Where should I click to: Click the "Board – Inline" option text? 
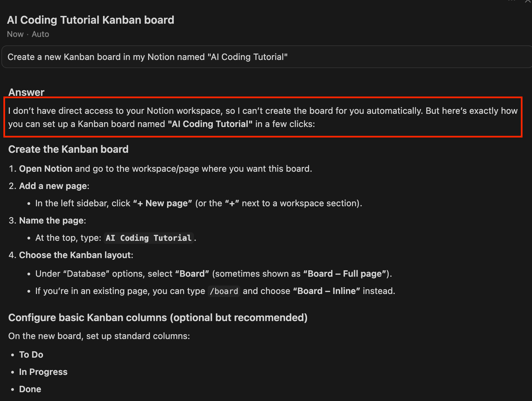point(326,291)
